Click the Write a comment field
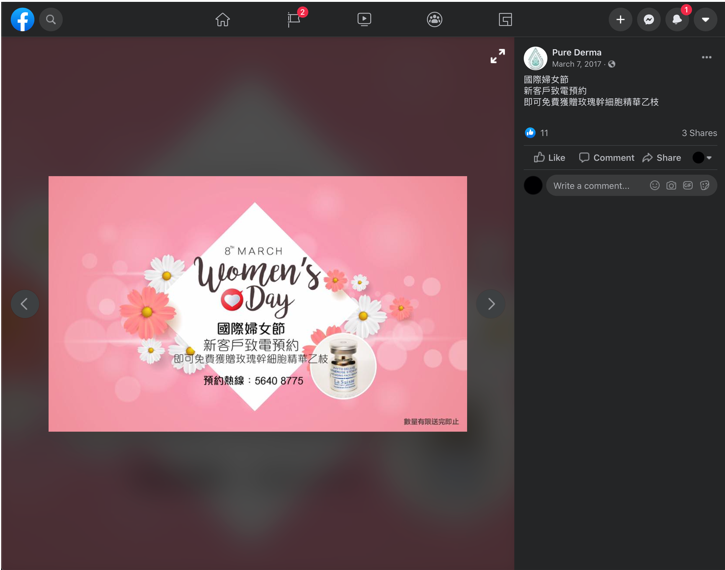Image resolution: width=725 pixels, height=570 pixels. point(595,186)
